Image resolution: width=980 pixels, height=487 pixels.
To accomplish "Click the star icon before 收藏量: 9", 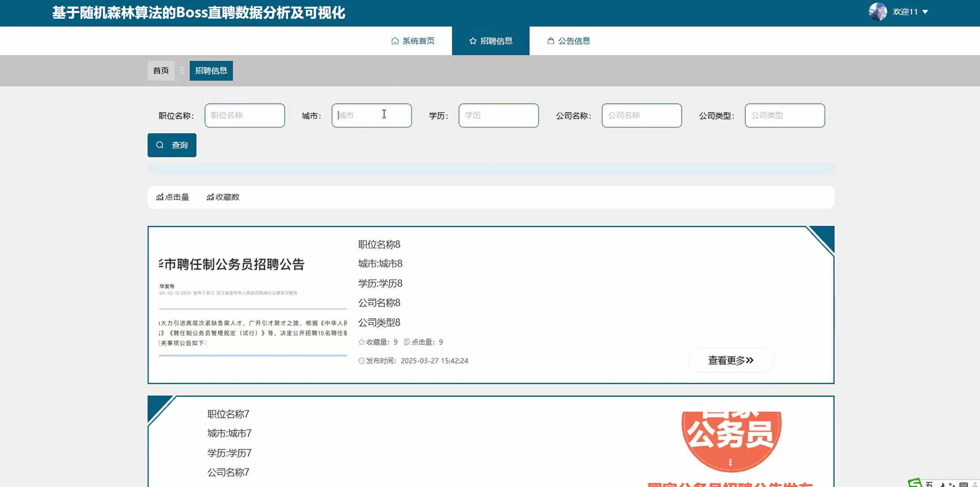I will (x=361, y=342).
